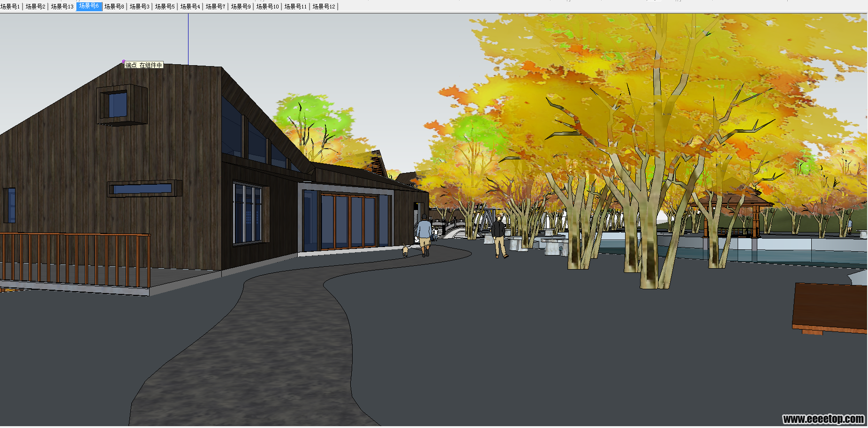Viewport: 868px width, 428px height.
Task: Select the horizontal slit window on the building
Action: [144, 188]
